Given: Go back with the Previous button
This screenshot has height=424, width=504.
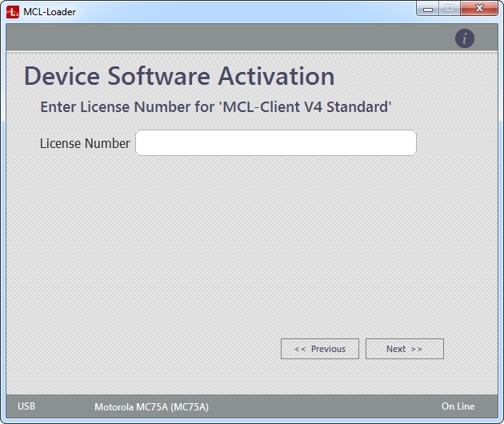Looking at the screenshot, I should [x=320, y=349].
